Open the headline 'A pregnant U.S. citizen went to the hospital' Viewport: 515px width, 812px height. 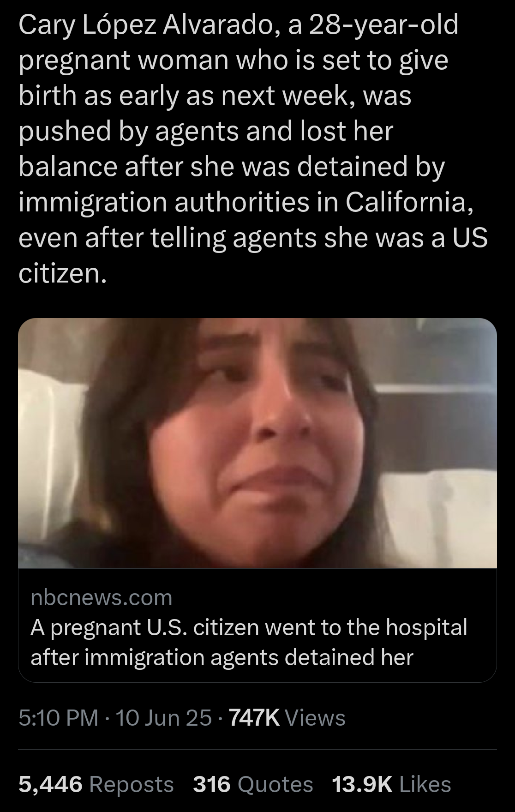click(x=249, y=627)
